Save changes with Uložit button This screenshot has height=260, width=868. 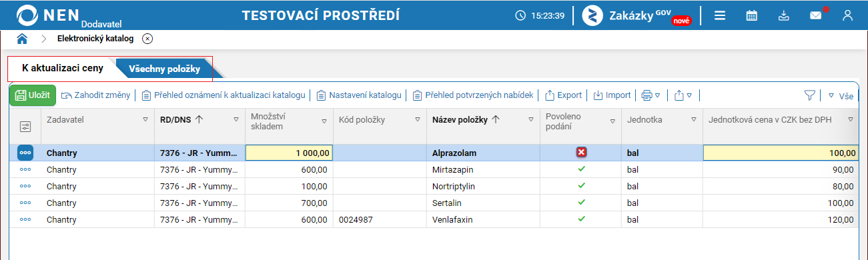coord(33,95)
